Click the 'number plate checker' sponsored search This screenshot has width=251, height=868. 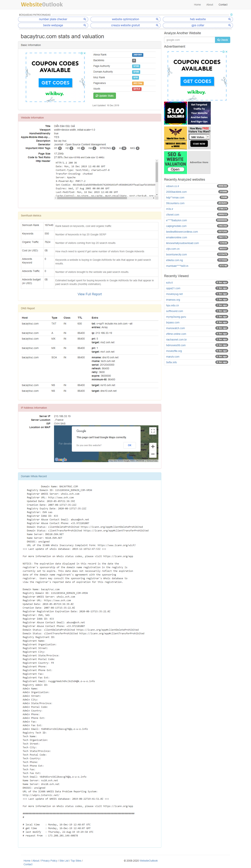[x=53, y=19]
